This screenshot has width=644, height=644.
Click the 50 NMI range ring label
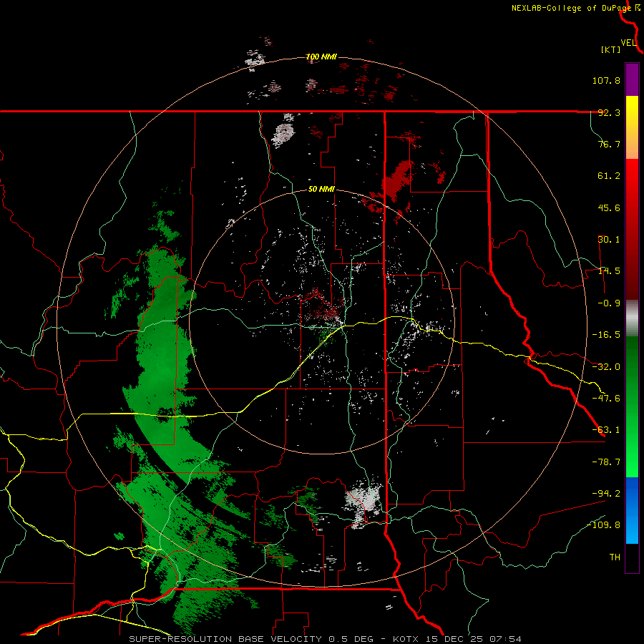[321, 190]
